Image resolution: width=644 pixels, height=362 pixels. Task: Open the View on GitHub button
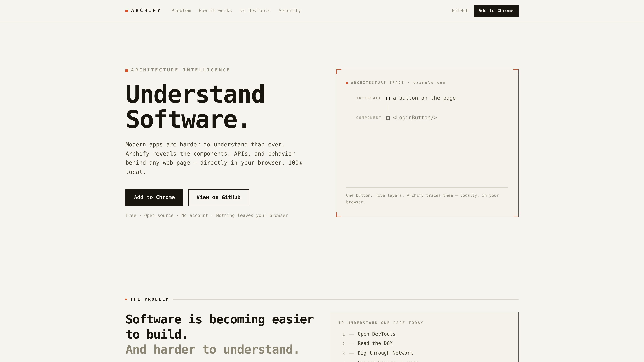(219, 198)
